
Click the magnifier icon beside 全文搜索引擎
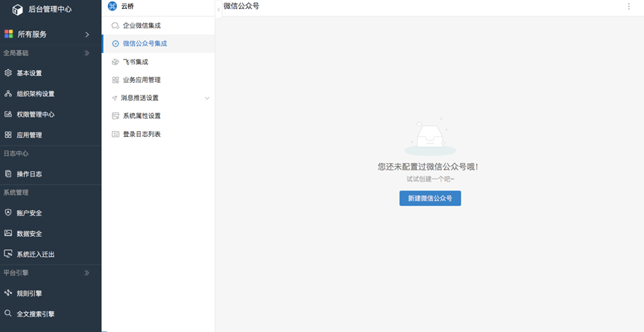pos(8,313)
